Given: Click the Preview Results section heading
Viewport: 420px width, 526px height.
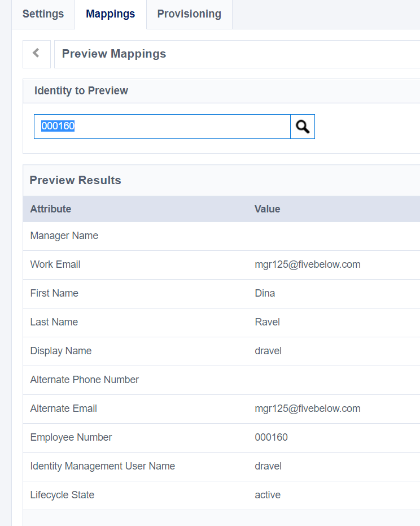Looking at the screenshot, I should (75, 180).
